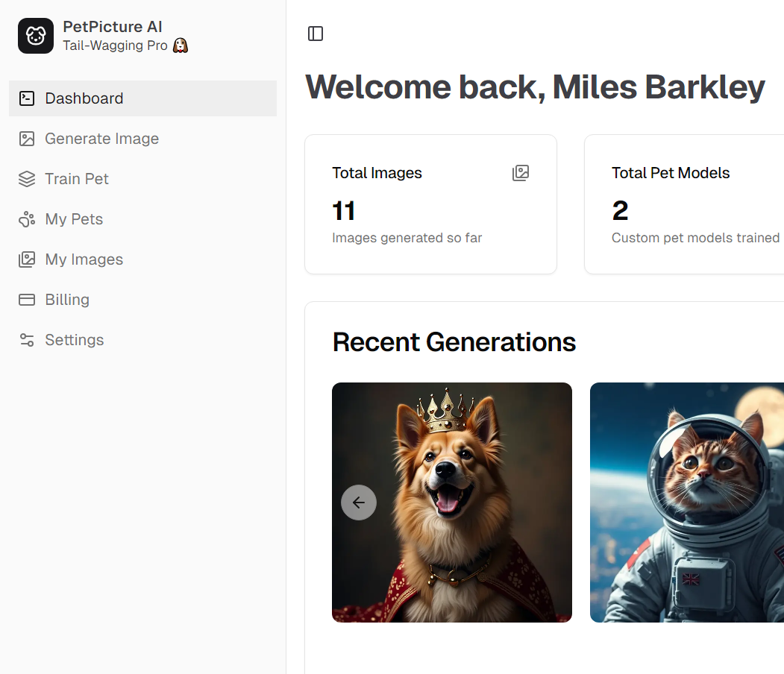The width and height of the screenshot is (784, 674).
Task: Go to Generate Image page
Action: (x=142, y=139)
